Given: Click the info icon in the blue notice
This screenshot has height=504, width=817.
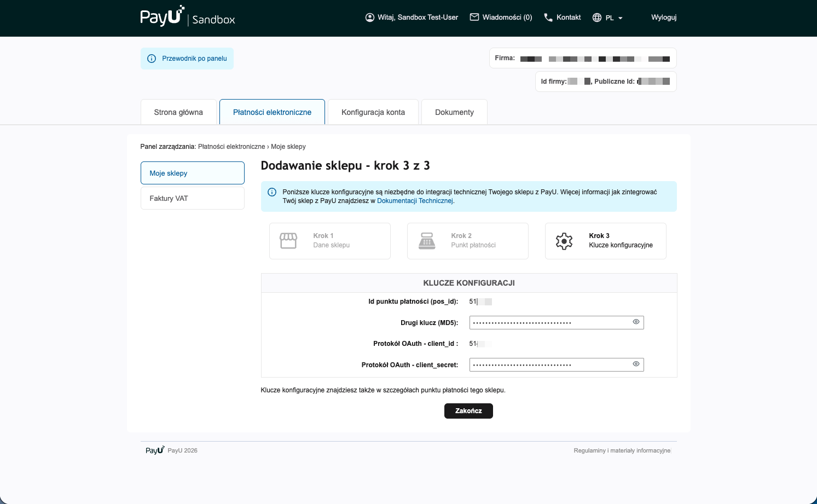Looking at the screenshot, I should [x=272, y=192].
